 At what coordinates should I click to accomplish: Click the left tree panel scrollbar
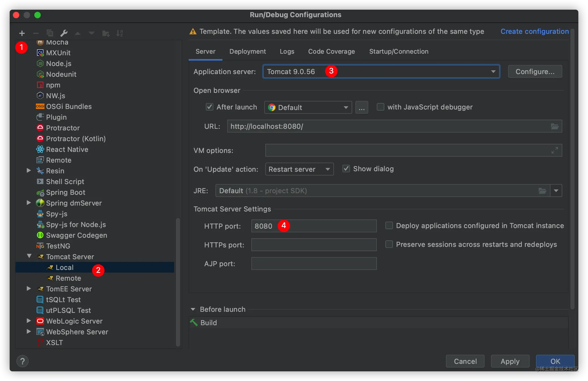(x=178, y=282)
